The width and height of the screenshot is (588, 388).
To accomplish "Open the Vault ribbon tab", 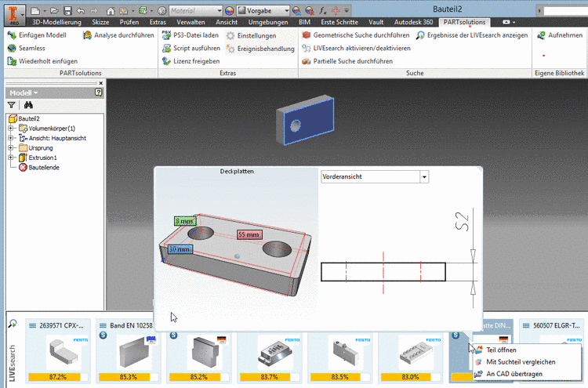I will click(x=376, y=22).
